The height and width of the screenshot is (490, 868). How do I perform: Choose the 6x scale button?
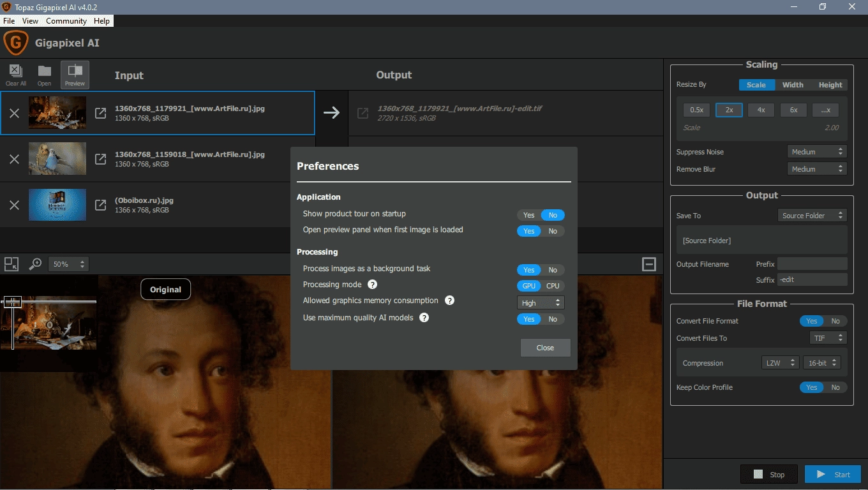click(x=794, y=110)
